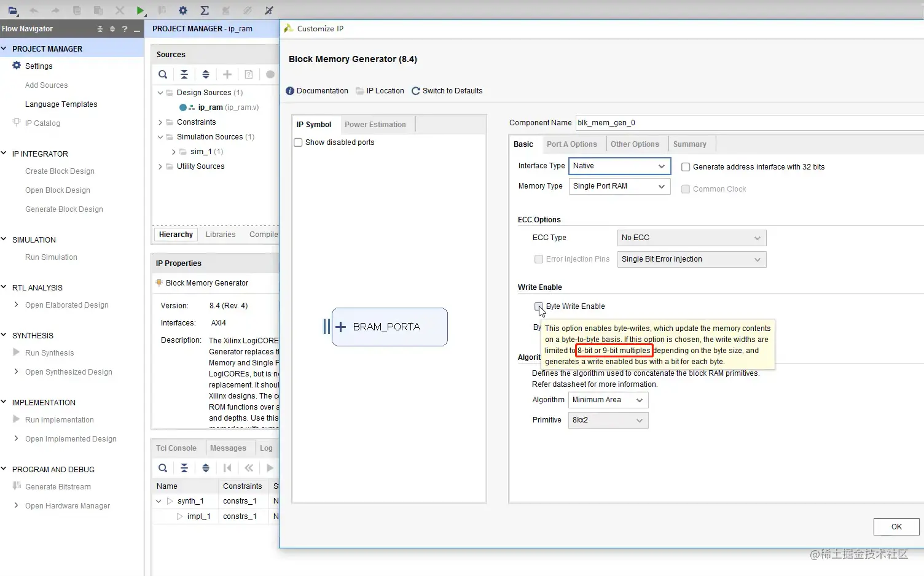Click the add sources plus icon
This screenshot has width=924, height=576.
point(227,74)
